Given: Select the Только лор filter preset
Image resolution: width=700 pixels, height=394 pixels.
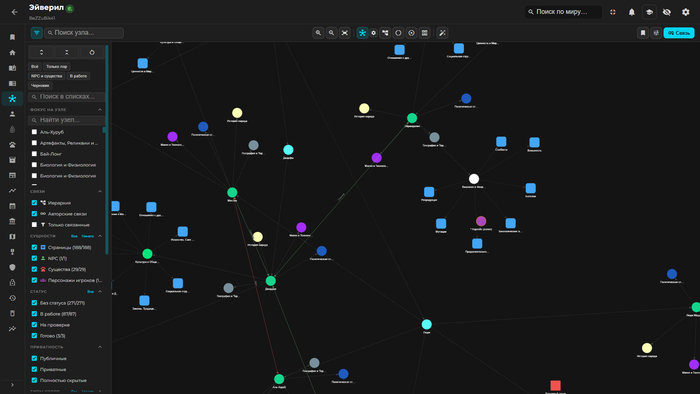Looking at the screenshot, I should point(57,66).
